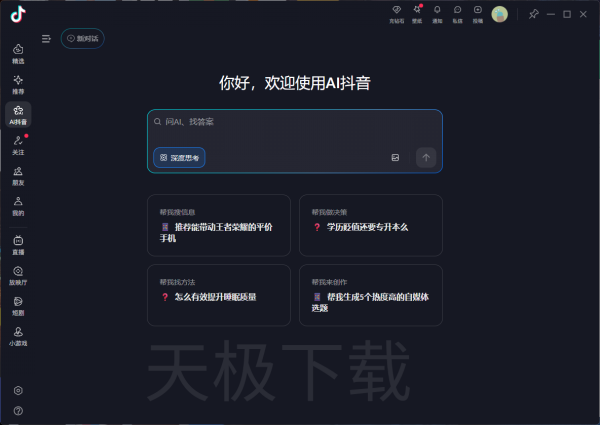Click the 通知 notification bell icon
600x425 pixels.
(x=437, y=13)
